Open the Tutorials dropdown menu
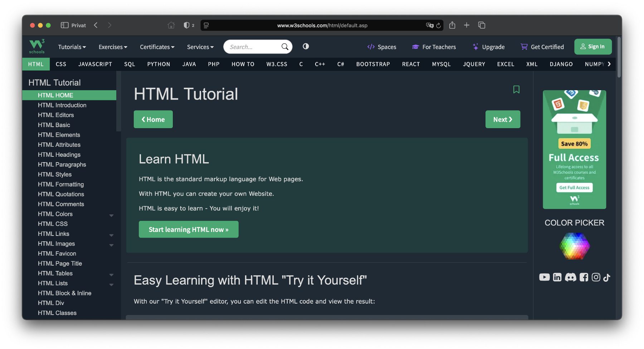This screenshot has height=349, width=644. coord(72,47)
